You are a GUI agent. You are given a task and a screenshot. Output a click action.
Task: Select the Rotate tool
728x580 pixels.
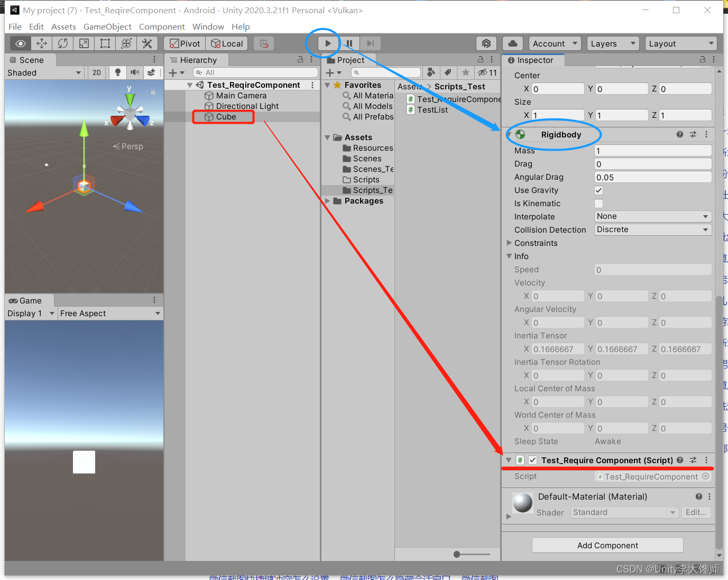click(x=62, y=43)
